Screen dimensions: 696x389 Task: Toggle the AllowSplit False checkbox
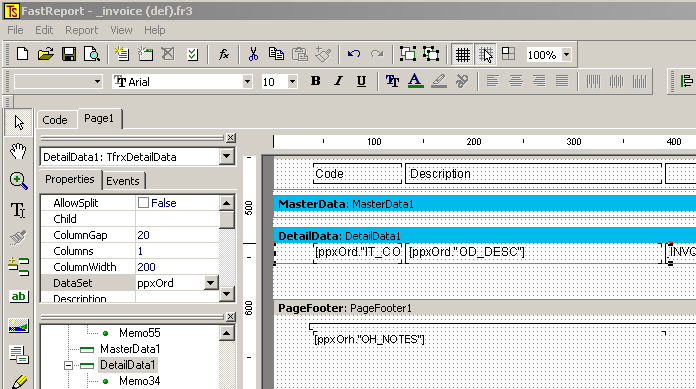143,202
